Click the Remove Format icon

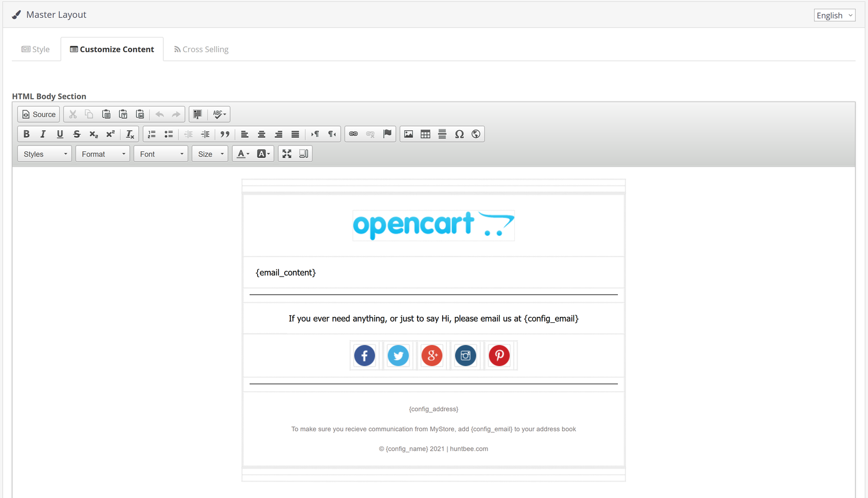click(130, 134)
